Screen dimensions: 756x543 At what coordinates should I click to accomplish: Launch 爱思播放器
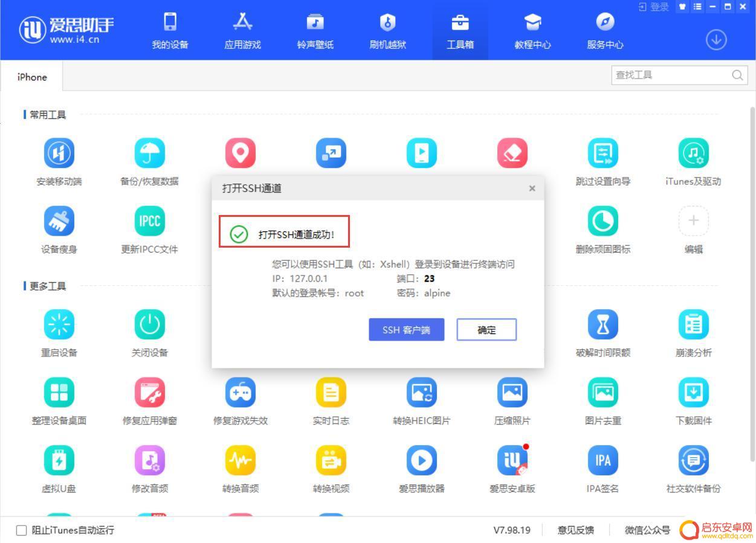point(422,460)
